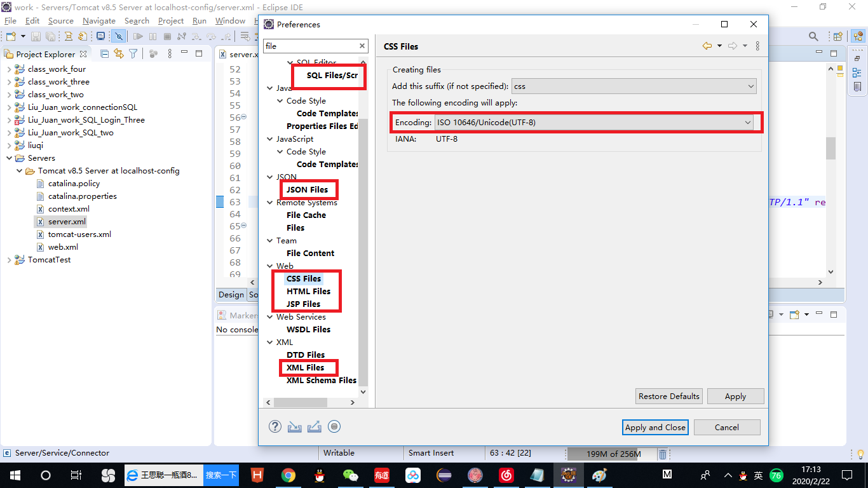Click the Save icon in Eclipse toolbar
The height and width of the screenshot is (488, 868).
36,37
